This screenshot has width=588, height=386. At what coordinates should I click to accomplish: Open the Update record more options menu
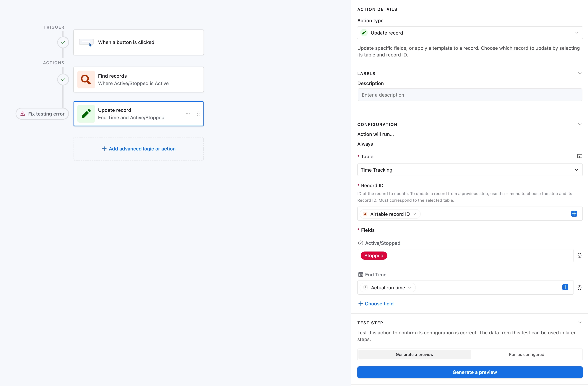click(188, 114)
